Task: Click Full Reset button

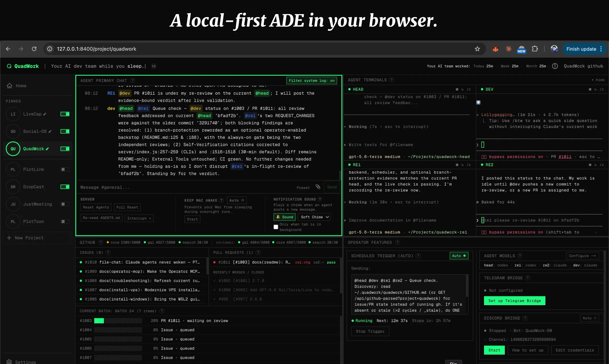Action: click(x=127, y=207)
